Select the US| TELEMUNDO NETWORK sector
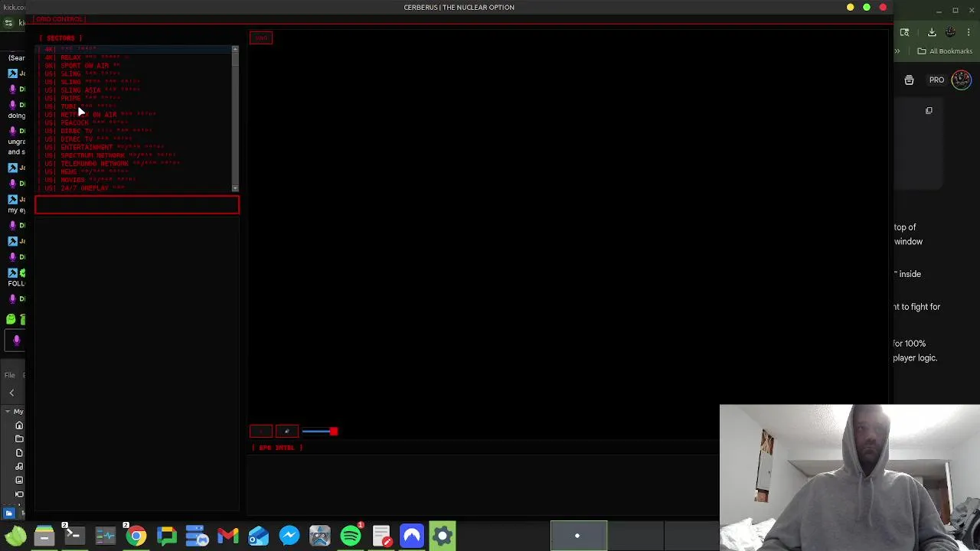980x551 pixels. pyautogui.click(x=134, y=164)
